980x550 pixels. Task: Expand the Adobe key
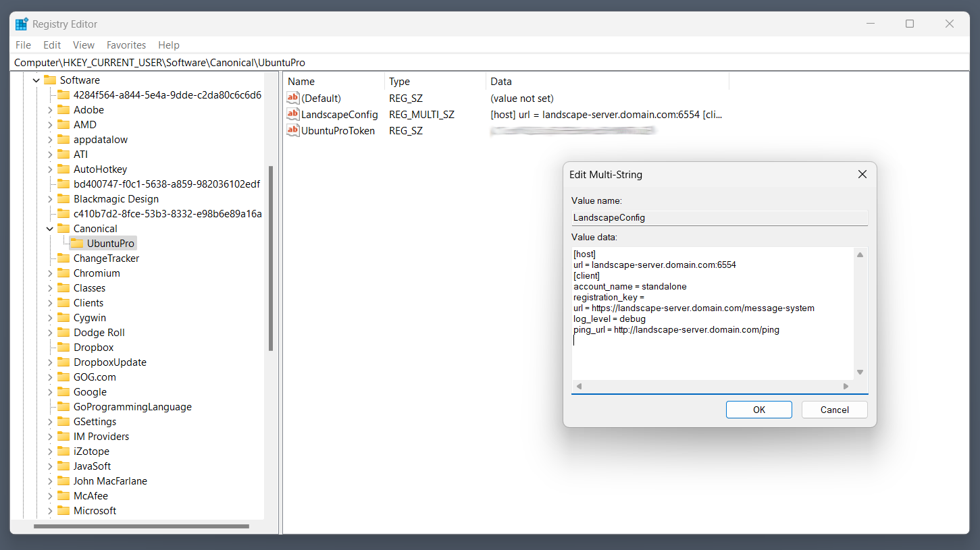point(50,110)
